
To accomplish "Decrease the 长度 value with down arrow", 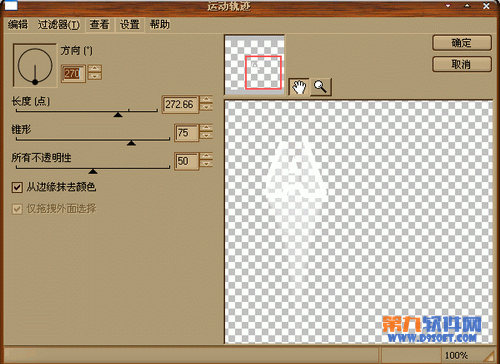I will (206, 108).
